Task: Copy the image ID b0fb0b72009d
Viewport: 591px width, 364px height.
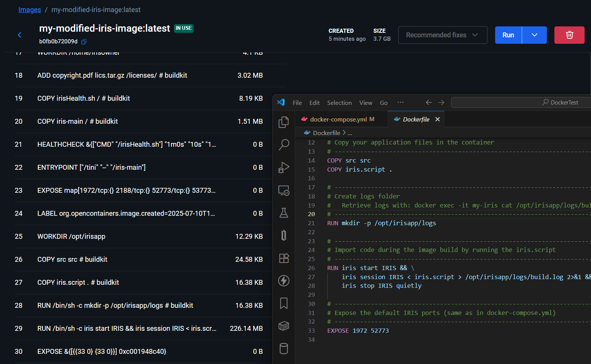Action: tap(84, 41)
